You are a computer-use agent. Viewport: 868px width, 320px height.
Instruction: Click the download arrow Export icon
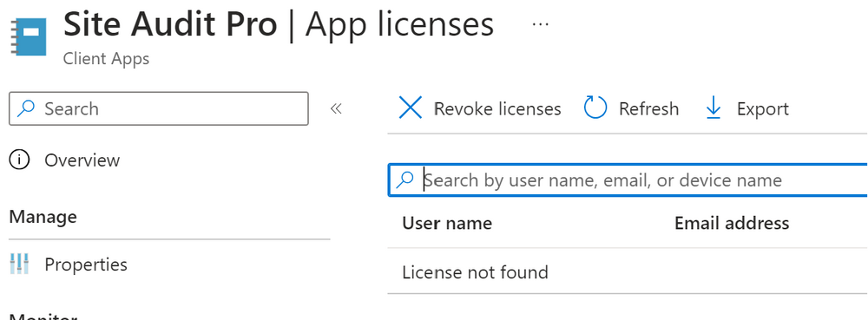(x=713, y=108)
